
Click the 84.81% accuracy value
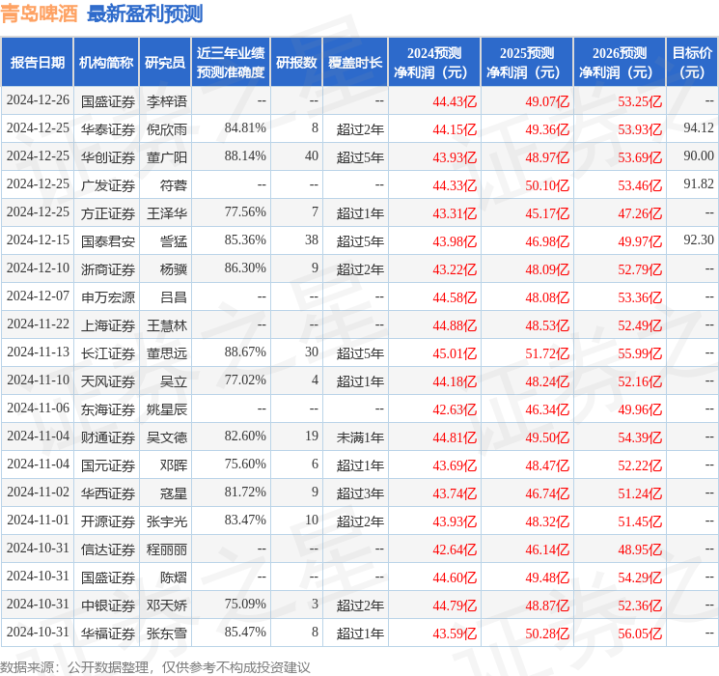(245, 128)
